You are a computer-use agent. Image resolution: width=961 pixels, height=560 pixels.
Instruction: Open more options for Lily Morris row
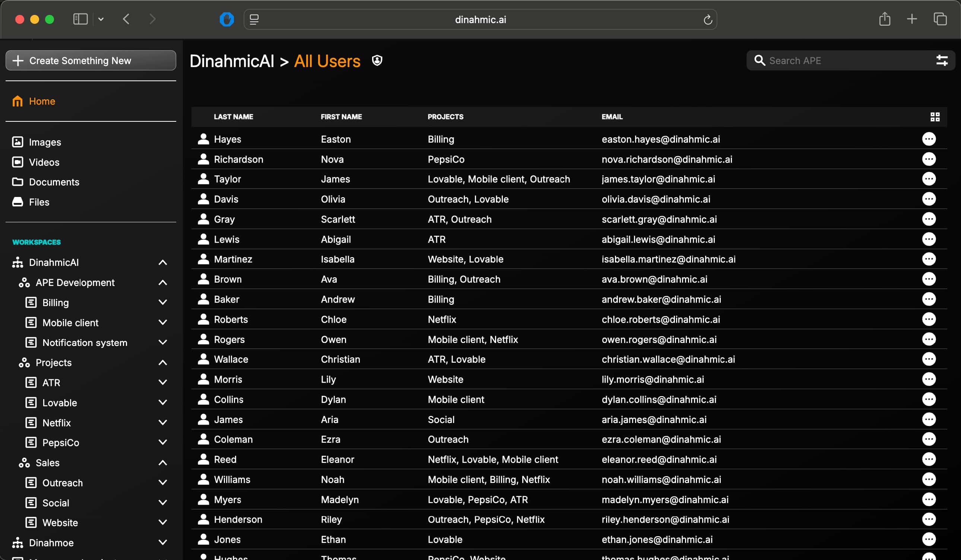point(929,379)
